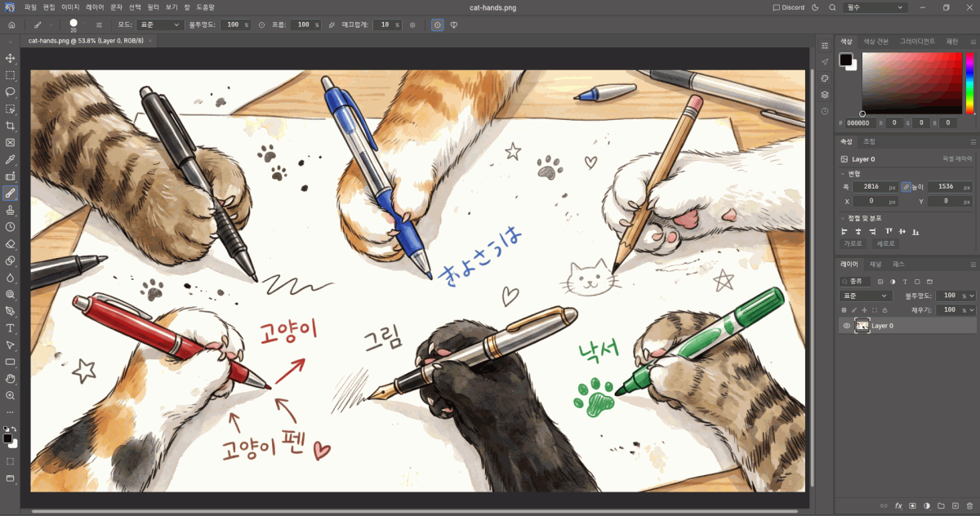The width and height of the screenshot is (980, 516).
Task: Select the Clone Stamp tool
Action: pyautogui.click(x=11, y=210)
